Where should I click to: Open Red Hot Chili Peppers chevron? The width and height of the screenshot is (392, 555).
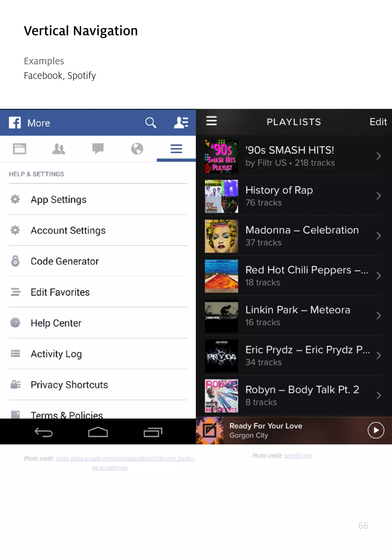[x=378, y=276]
